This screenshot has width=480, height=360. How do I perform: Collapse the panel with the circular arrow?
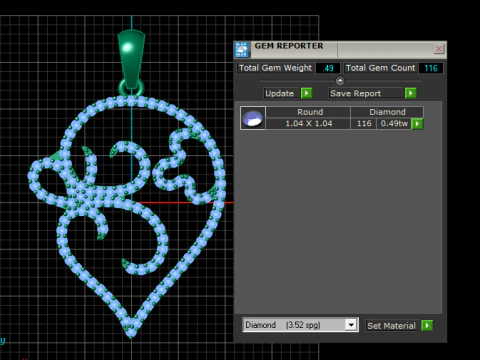[x=340, y=80]
